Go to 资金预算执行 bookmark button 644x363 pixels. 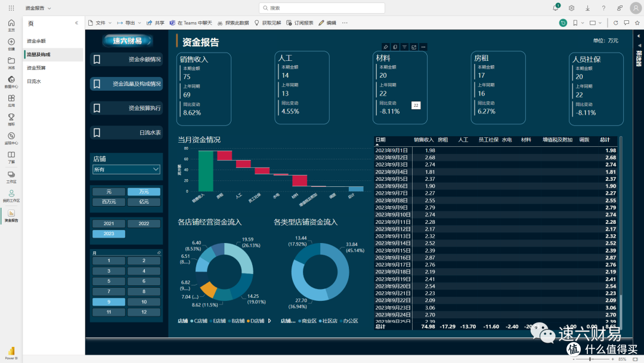tap(126, 108)
